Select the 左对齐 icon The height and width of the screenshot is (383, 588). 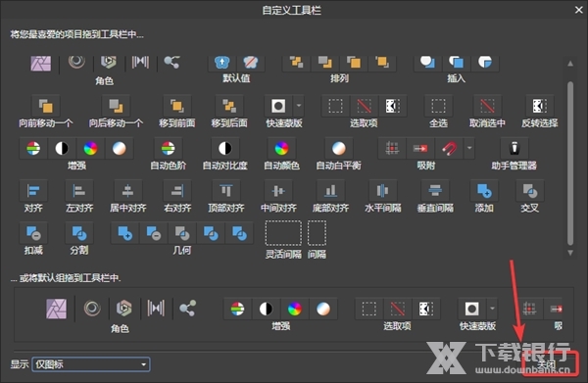79,191
